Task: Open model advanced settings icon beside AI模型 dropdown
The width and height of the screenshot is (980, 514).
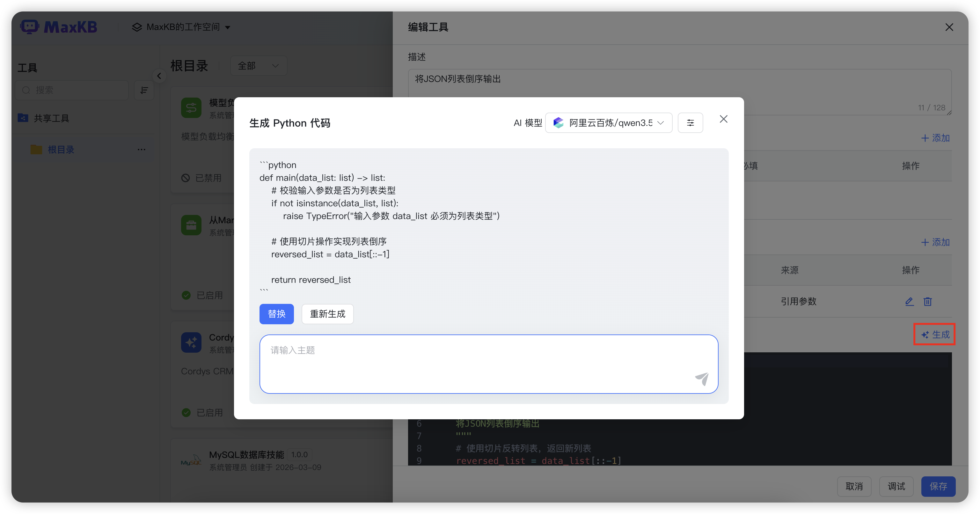Action: click(691, 122)
